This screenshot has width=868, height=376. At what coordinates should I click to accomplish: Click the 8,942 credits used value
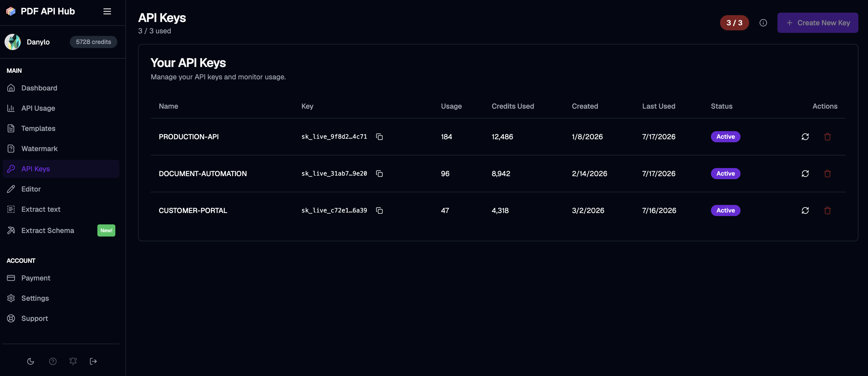click(x=501, y=173)
